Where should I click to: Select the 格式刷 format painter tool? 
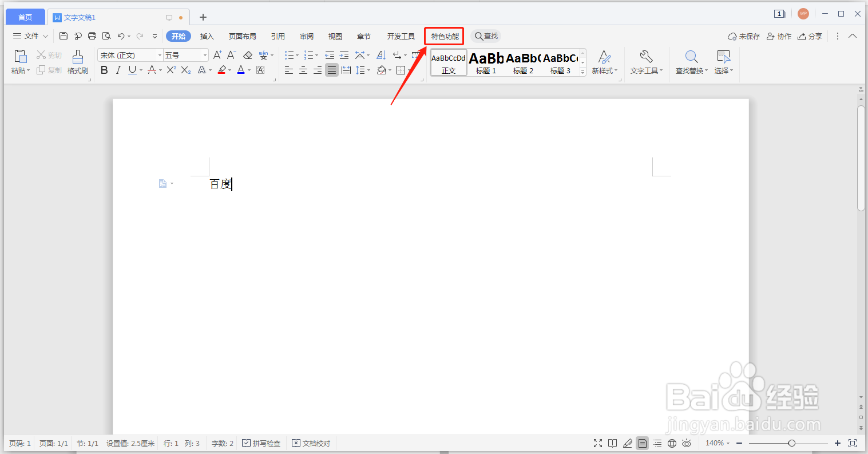pos(77,62)
